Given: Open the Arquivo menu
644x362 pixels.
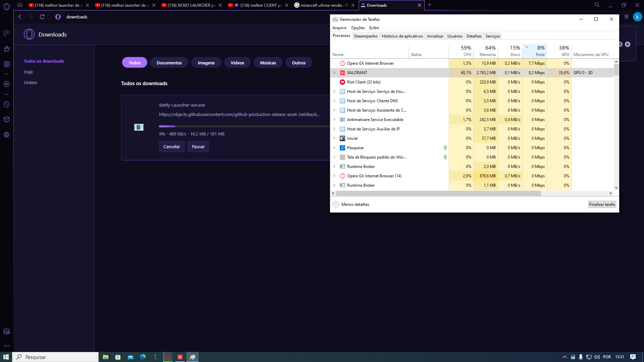Looking at the screenshot, I should 339,28.
